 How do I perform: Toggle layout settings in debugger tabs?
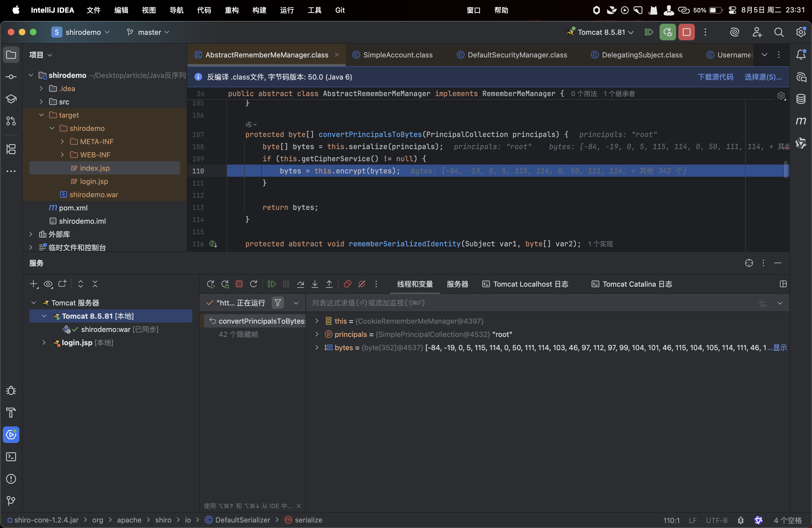tap(783, 284)
